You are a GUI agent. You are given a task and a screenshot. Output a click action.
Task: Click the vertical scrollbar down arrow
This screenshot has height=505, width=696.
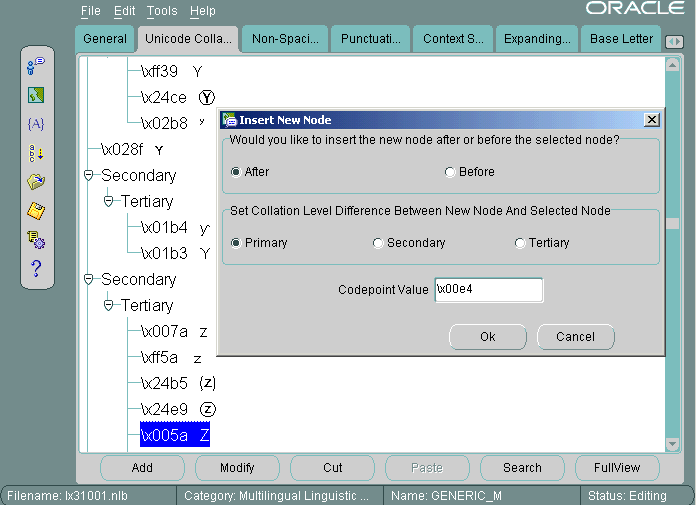674,443
